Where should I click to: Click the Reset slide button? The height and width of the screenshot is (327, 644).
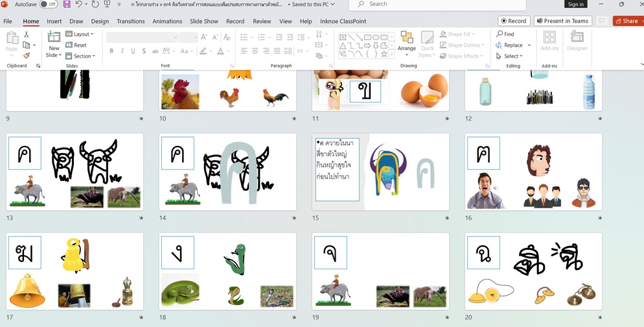click(x=76, y=45)
